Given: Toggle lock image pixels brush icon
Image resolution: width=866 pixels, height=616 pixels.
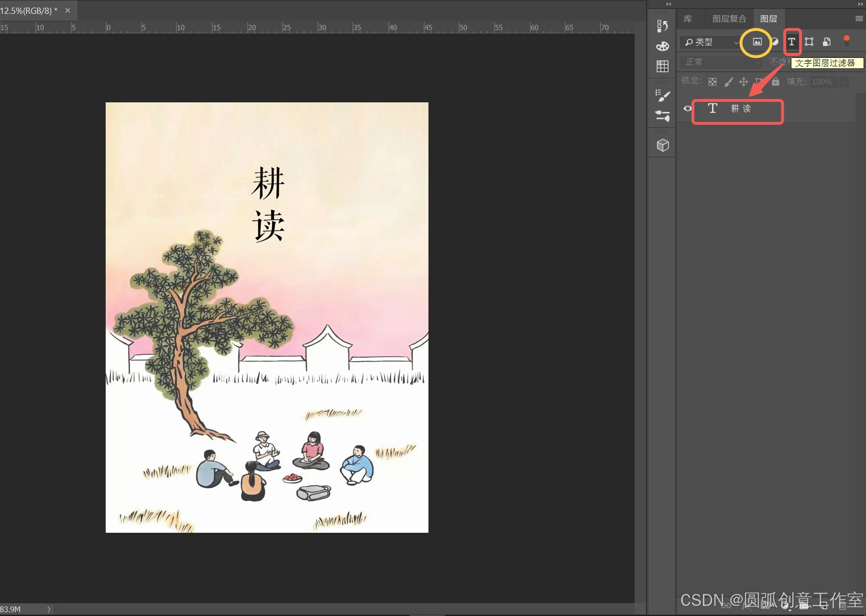Looking at the screenshot, I should 728,82.
